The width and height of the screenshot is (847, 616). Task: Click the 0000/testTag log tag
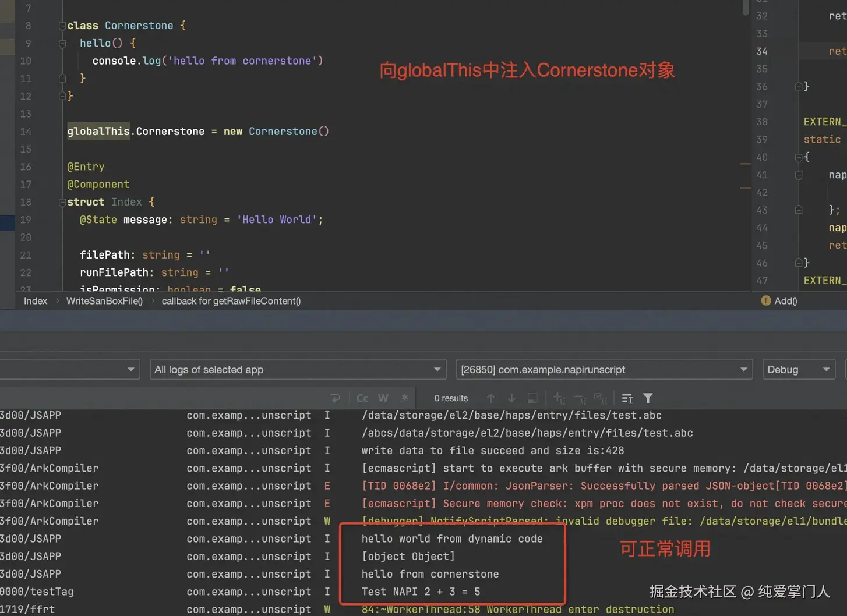click(37, 592)
